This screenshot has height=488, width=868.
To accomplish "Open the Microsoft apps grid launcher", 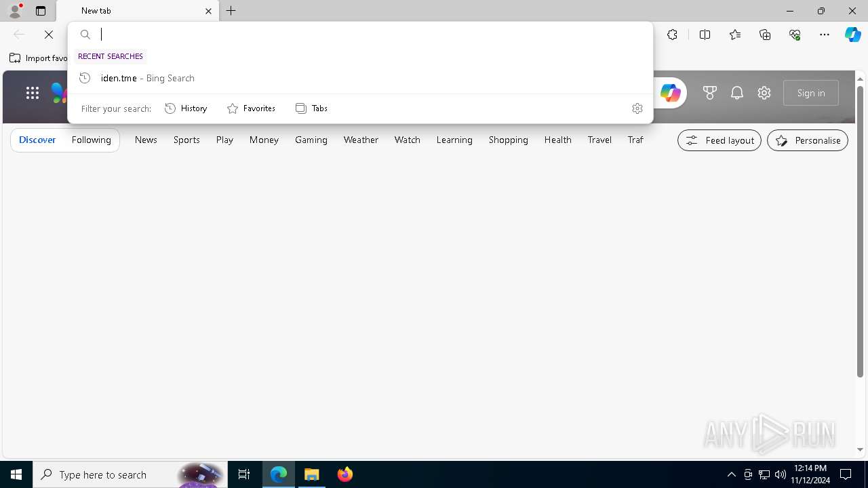I will (x=32, y=93).
